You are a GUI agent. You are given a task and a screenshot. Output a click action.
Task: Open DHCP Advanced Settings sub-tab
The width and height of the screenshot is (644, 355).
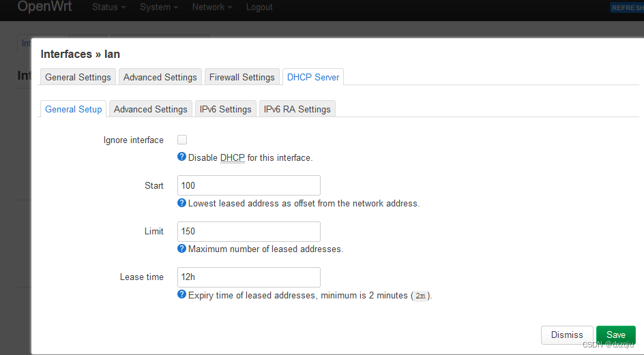coord(150,109)
